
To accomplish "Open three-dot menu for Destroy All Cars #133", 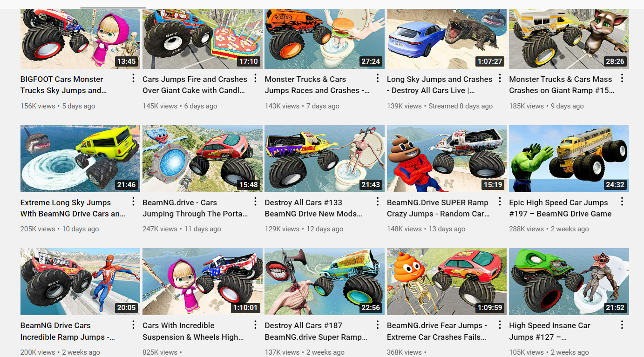I will click(x=378, y=202).
